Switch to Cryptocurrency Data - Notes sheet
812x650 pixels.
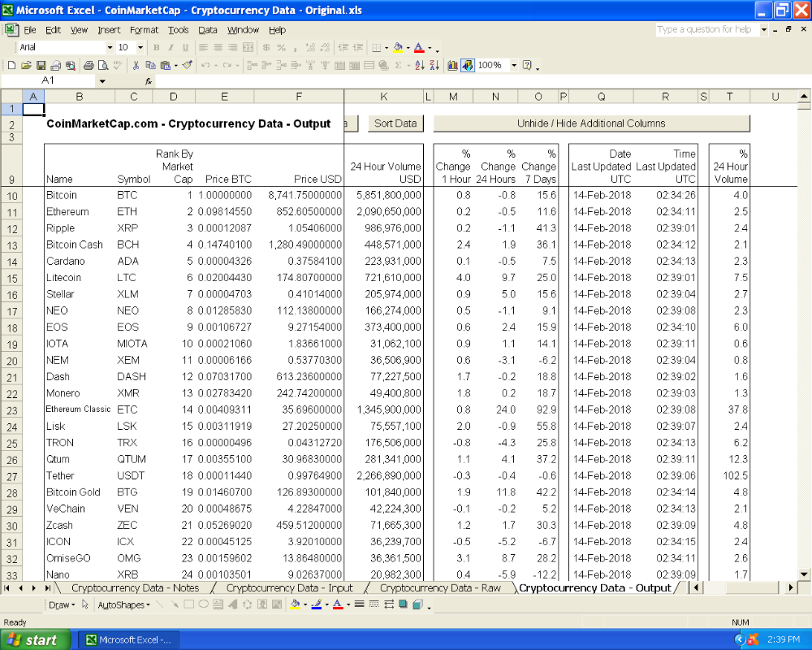(x=135, y=587)
